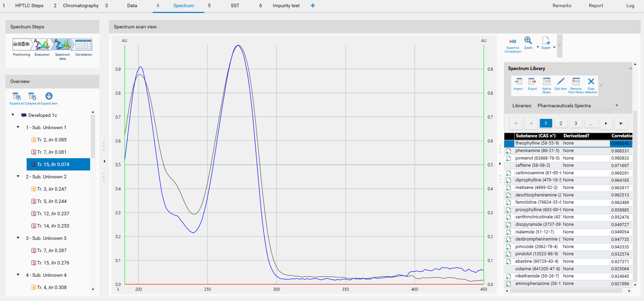This screenshot has width=644, height=301.
Task: Collapse the Sub. Unknown 2 tree node
Action: [x=18, y=176]
